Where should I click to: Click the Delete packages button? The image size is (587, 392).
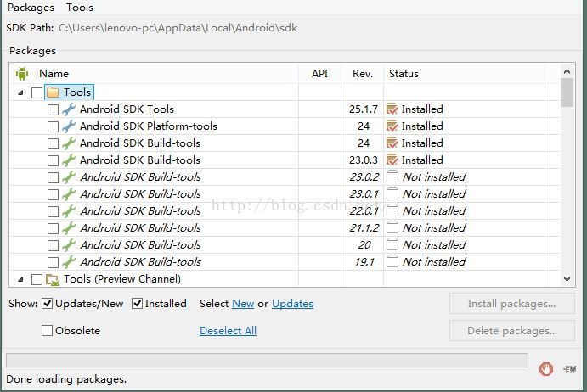pos(511,331)
